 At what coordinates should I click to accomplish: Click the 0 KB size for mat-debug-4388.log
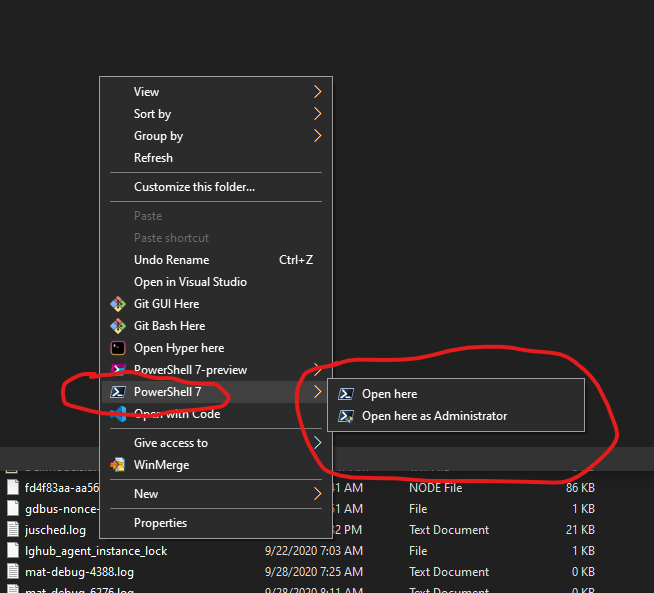pyautogui.click(x=583, y=572)
